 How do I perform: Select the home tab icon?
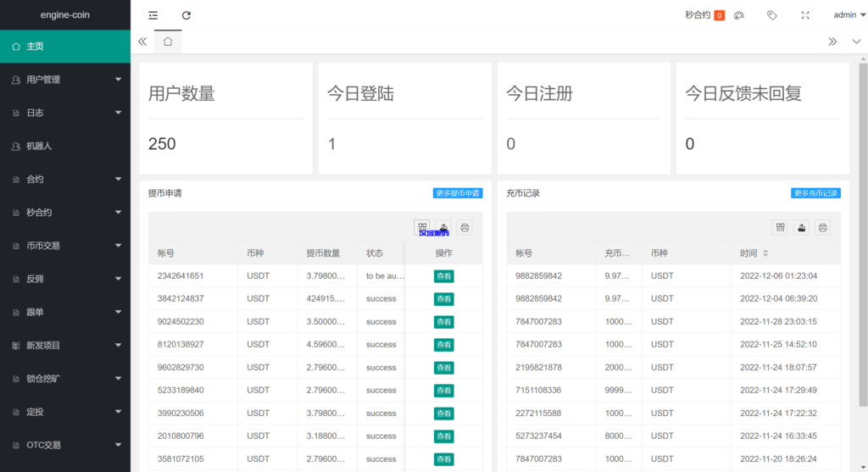coord(168,42)
